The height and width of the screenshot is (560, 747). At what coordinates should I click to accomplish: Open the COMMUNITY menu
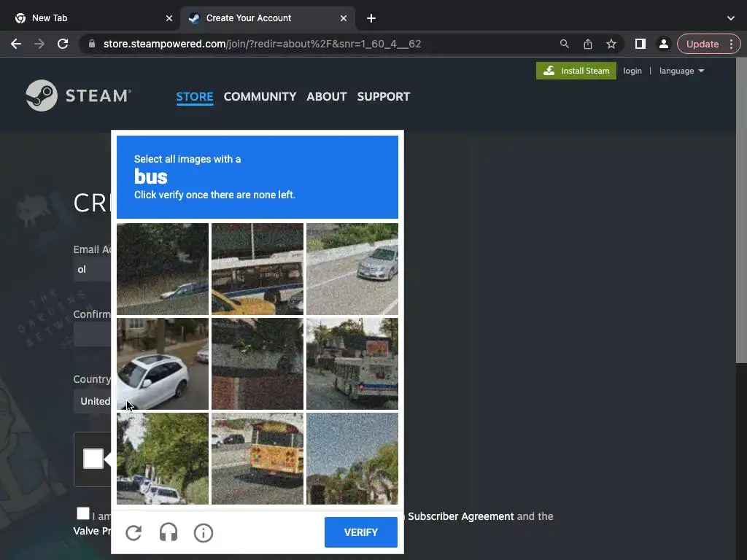260,97
